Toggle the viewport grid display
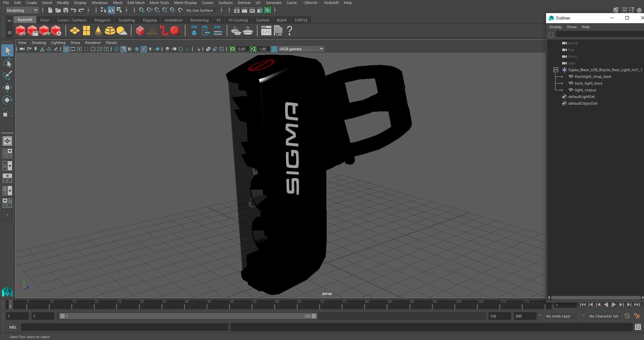 [x=66, y=49]
